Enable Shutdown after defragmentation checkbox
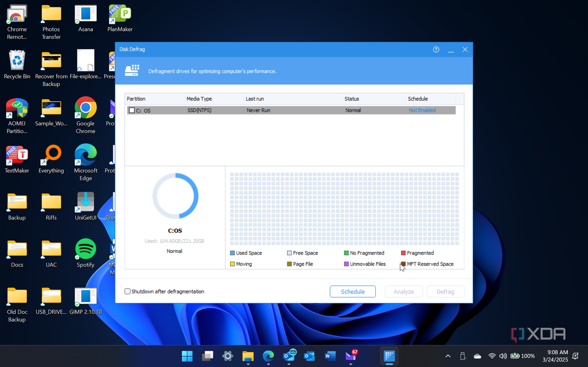The image size is (588, 367). [x=127, y=291]
